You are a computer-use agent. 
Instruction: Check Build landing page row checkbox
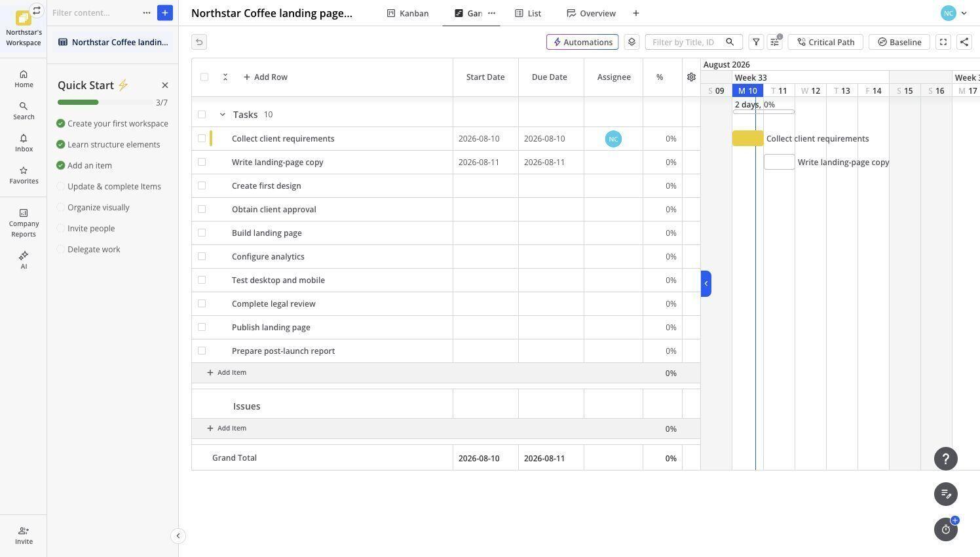(x=202, y=233)
